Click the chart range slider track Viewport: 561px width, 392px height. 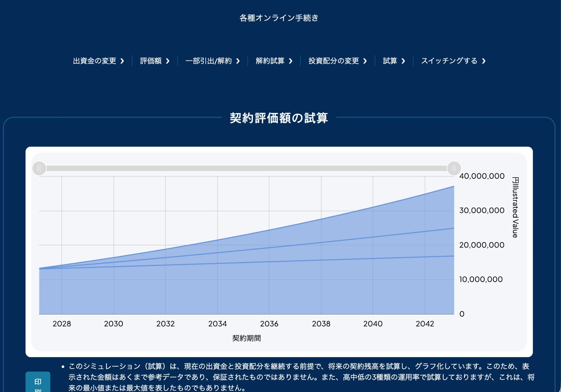(x=247, y=168)
